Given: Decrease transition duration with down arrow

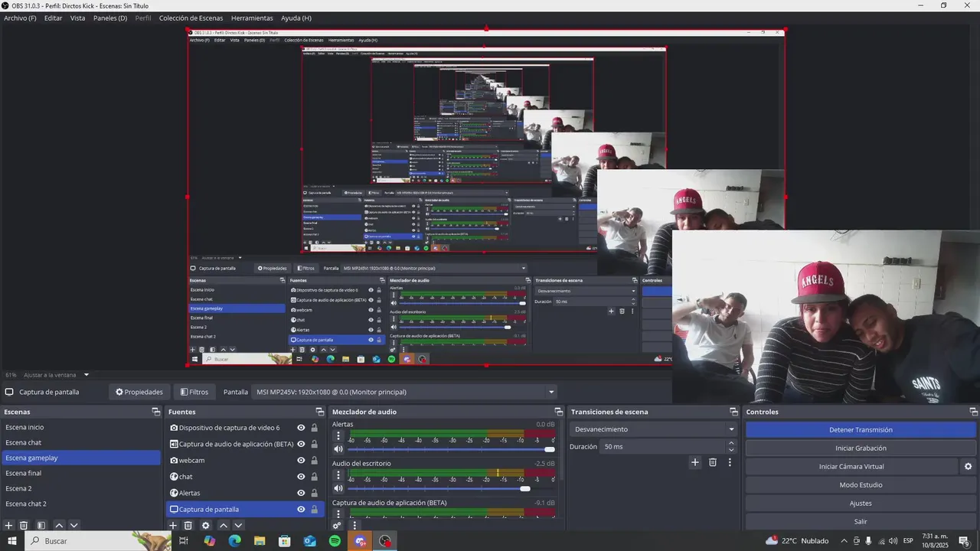Looking at the screenshot, I should click(x=731, y=450).
